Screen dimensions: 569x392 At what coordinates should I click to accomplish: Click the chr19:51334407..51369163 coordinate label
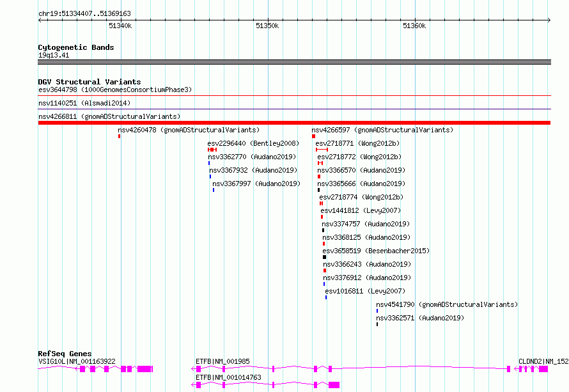pyautogui.click(x=84, y=13)
